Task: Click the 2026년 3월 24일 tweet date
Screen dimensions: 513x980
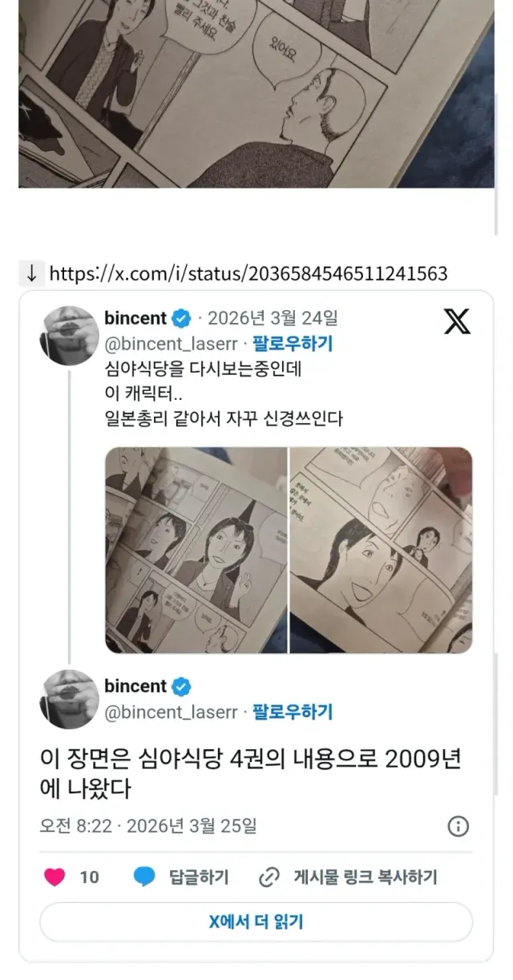Action: (x=273, y=318)
